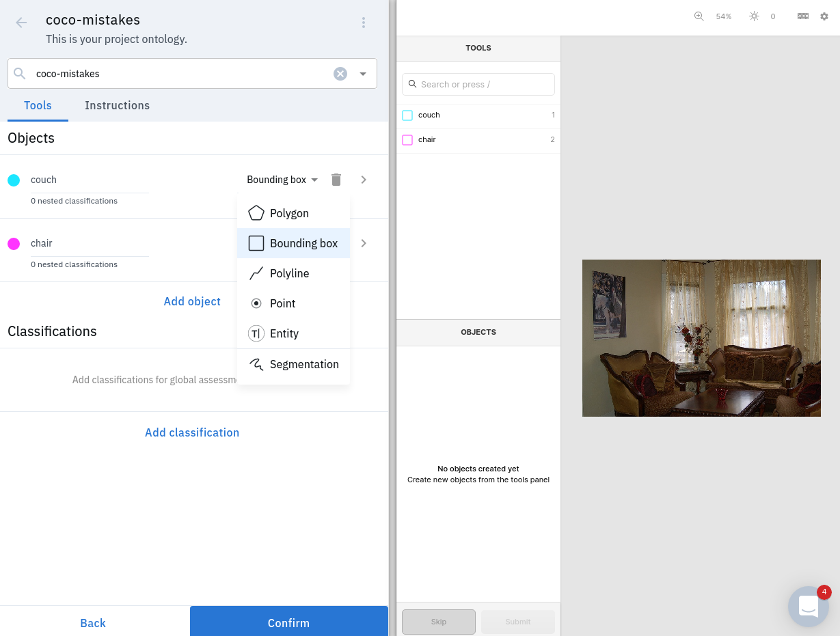Click the Add classification link
The width and height of the screenshot is (840, 636).
click(x=192, y=432)
